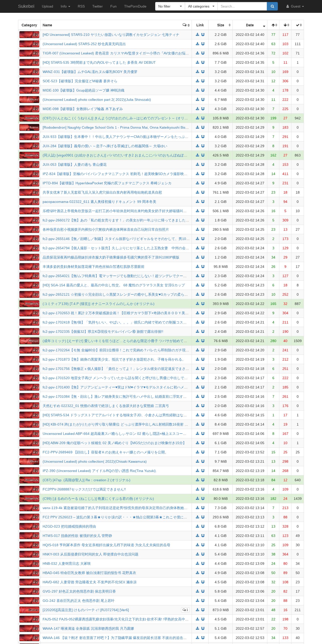Download torrent file for STARS-210 row
322x644 pixels.
pos(197,35)
